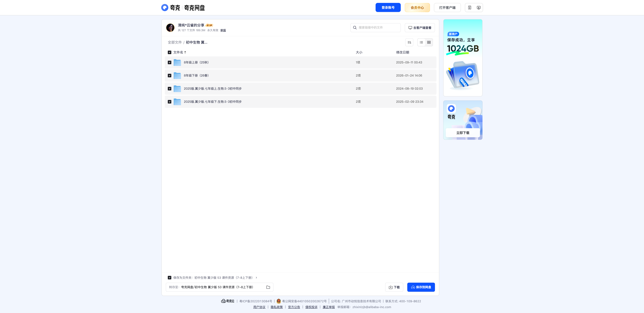
Task: Expand the 保存为文件夹 name chevron
Action: click(256, 277)
